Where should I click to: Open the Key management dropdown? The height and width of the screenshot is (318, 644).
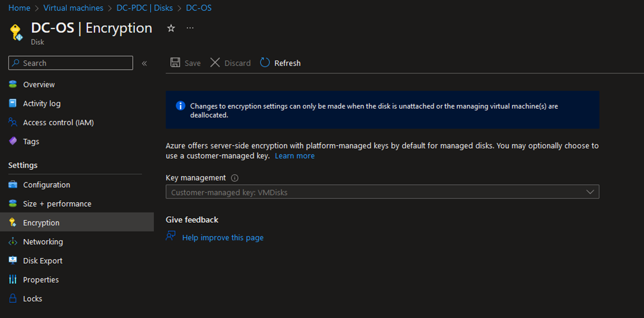pyautogui.click(x=382, y=192)
